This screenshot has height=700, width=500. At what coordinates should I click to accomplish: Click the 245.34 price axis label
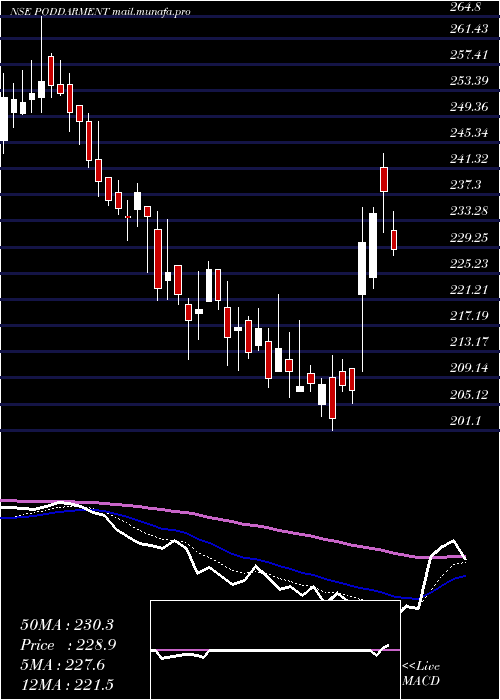click(471, 133)
